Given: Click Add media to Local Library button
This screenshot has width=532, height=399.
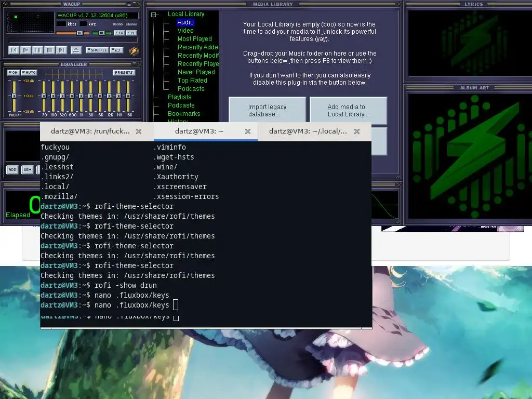Looking at the screenshot, I should 348,110.
